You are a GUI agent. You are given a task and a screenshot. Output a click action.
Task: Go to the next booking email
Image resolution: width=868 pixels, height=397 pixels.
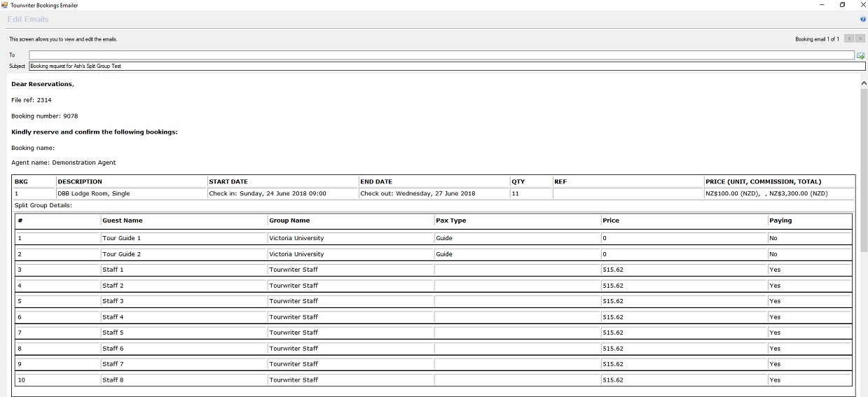[860, 39]
